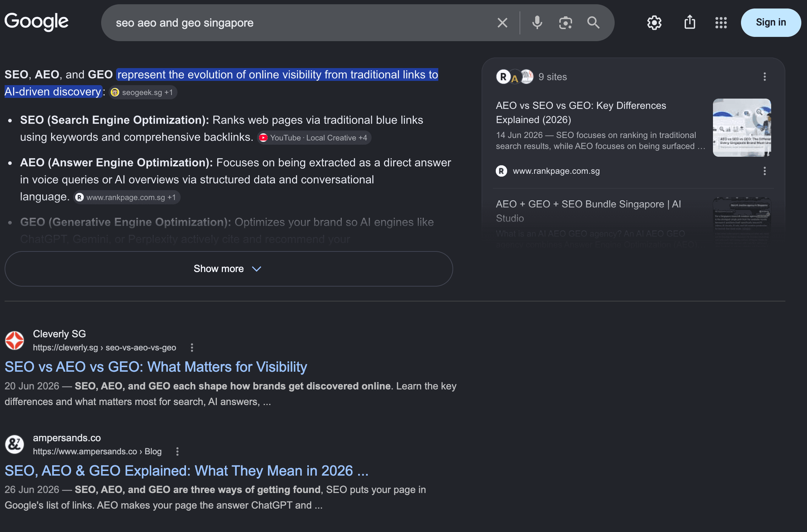Click the '26 Jun 2026' snippet date

click(x=32, y=489)
